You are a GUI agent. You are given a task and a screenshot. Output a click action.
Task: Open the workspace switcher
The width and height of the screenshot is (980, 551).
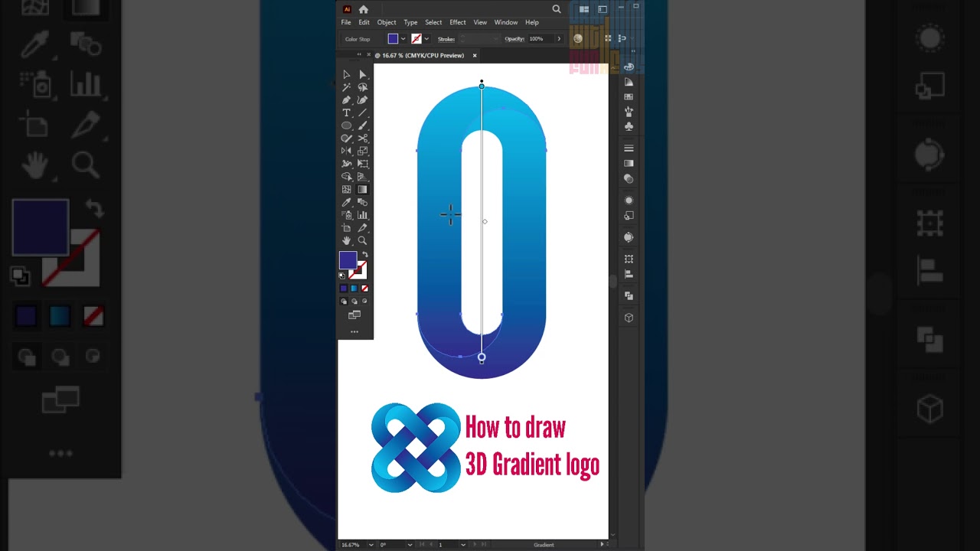603,9
